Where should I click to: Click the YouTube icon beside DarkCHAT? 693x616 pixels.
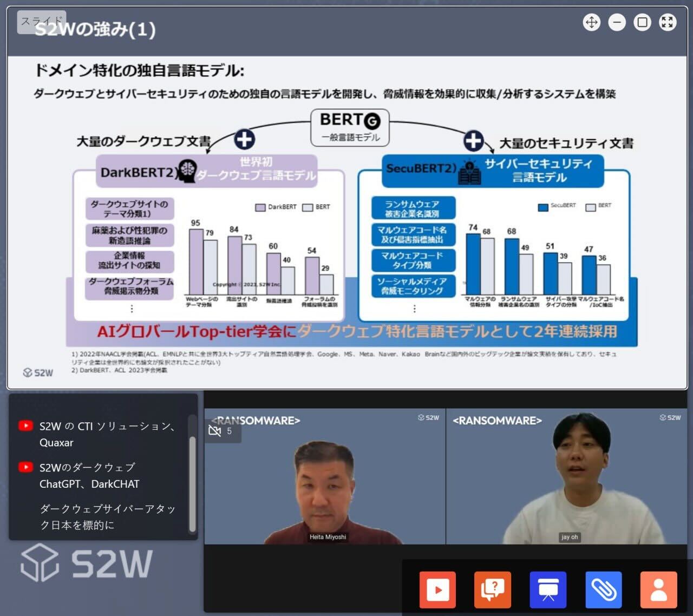point(25,467)
